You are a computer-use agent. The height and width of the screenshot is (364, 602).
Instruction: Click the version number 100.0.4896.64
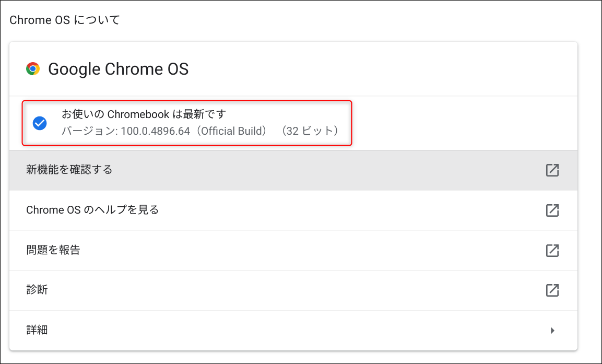156,131
